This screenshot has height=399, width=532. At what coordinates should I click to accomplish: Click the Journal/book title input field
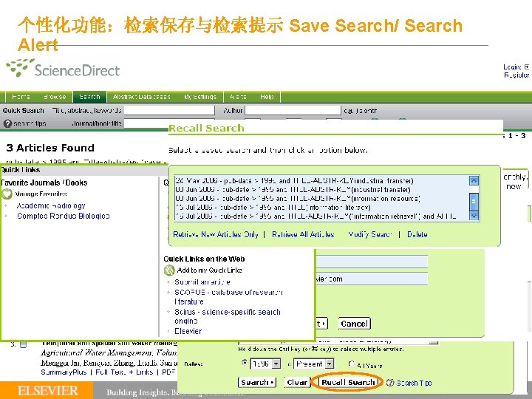[x=146, y=123]
